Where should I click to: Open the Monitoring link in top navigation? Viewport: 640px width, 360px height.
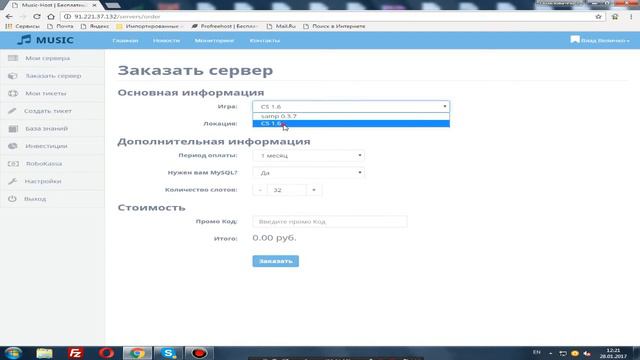(x=214, y=41)
